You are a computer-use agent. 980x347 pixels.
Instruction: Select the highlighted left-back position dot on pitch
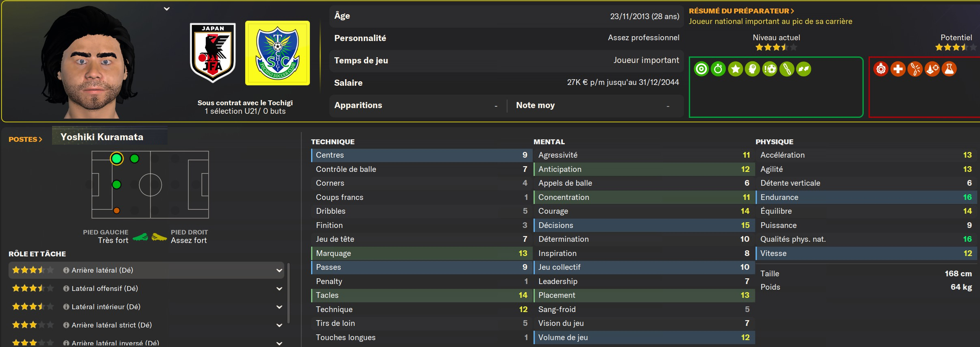(117, 158)
